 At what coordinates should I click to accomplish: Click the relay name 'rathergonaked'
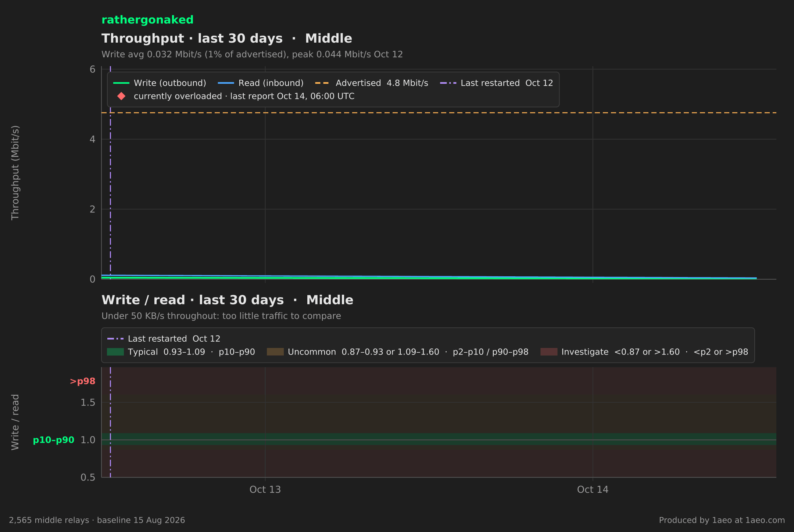pyautogui.click(x=147, y=20)
